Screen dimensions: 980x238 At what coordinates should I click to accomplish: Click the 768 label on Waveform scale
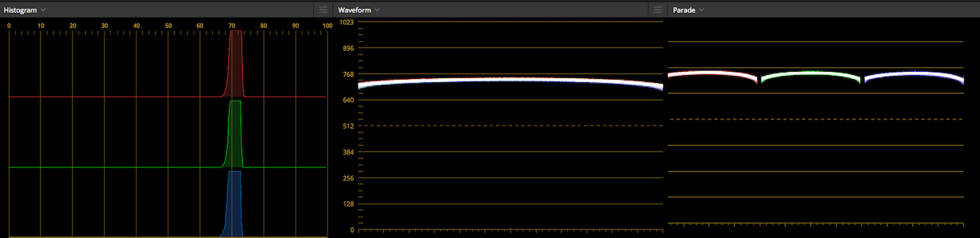click(348, 74)
